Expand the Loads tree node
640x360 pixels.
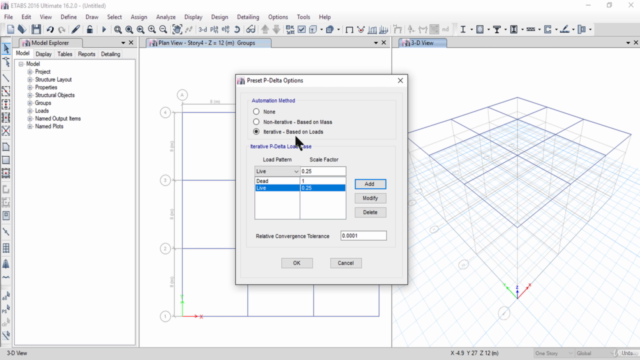pyautogui.click(x=30, y=111)
